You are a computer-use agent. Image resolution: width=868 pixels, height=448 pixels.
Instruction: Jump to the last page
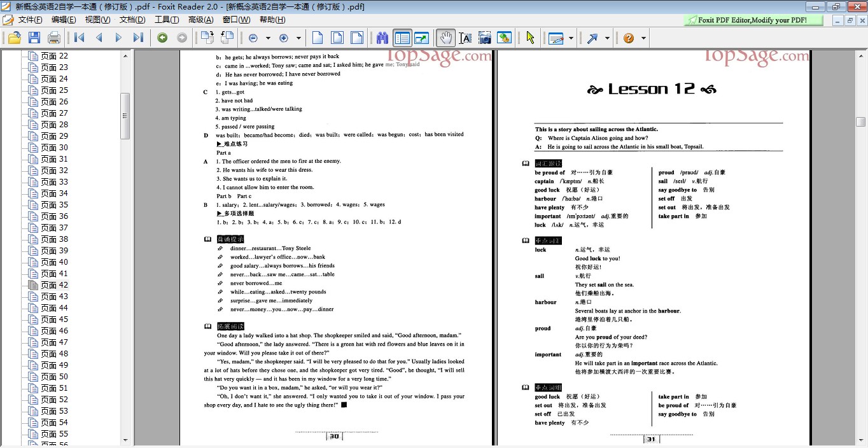tap(137, 38)
